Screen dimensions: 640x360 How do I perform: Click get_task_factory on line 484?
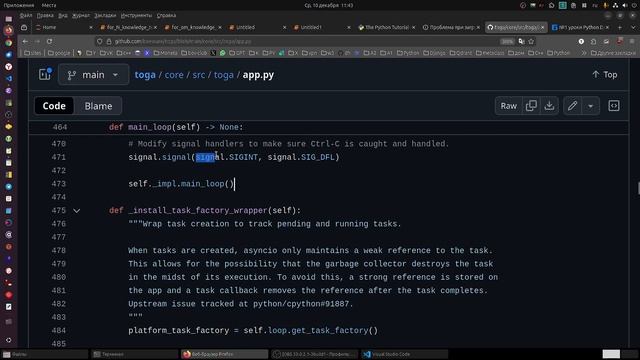click(330, 331)
